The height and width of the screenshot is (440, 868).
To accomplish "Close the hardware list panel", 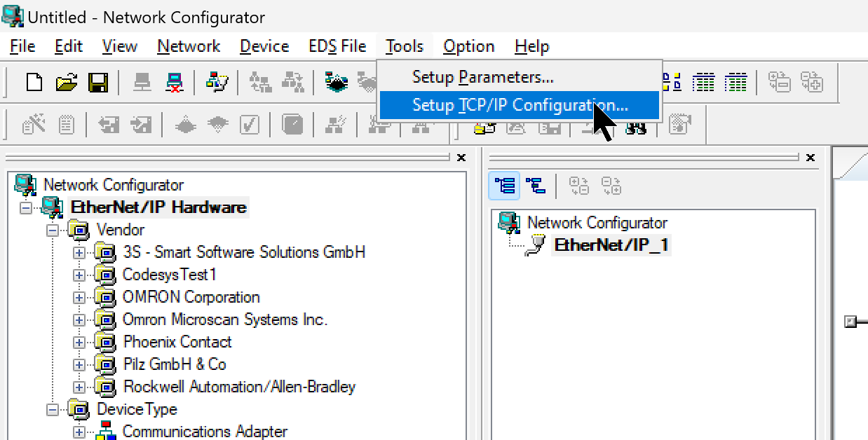I will tap(461, 158).
